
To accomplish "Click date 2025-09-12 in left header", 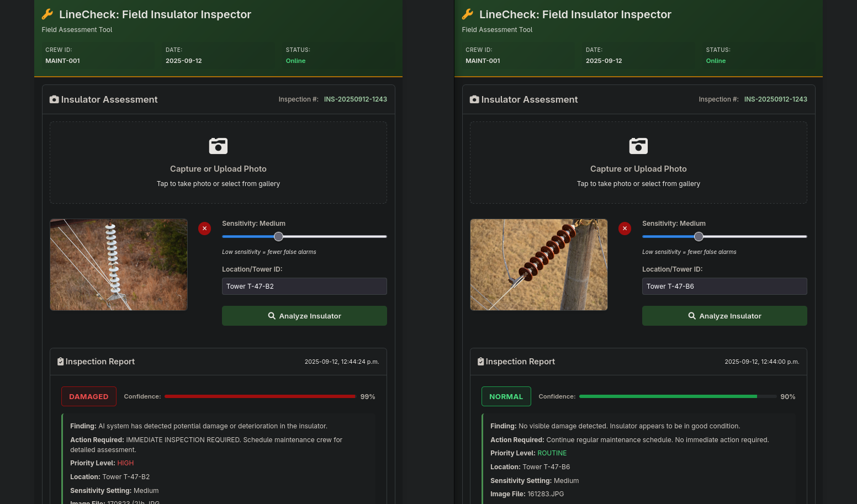I will (184, 61).
